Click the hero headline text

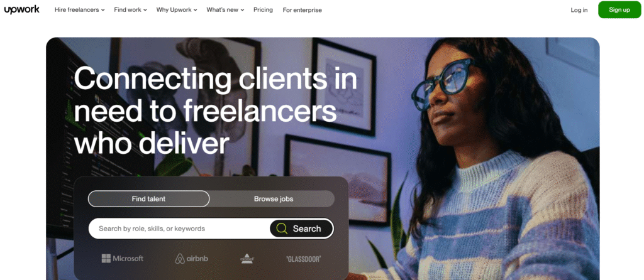[215, 110]
